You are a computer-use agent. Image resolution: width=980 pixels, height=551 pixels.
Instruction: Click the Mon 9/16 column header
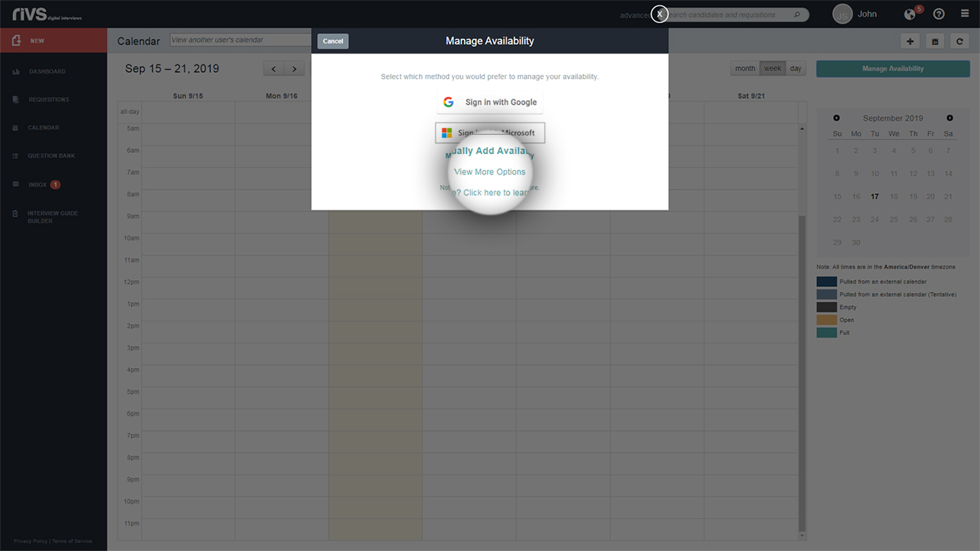point(282,96)
